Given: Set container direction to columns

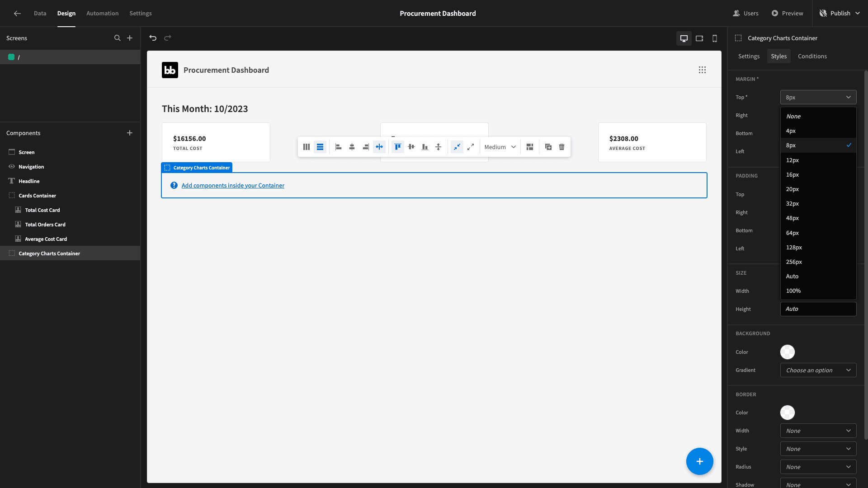Looking at the screenshot, I should click(307, 147).
